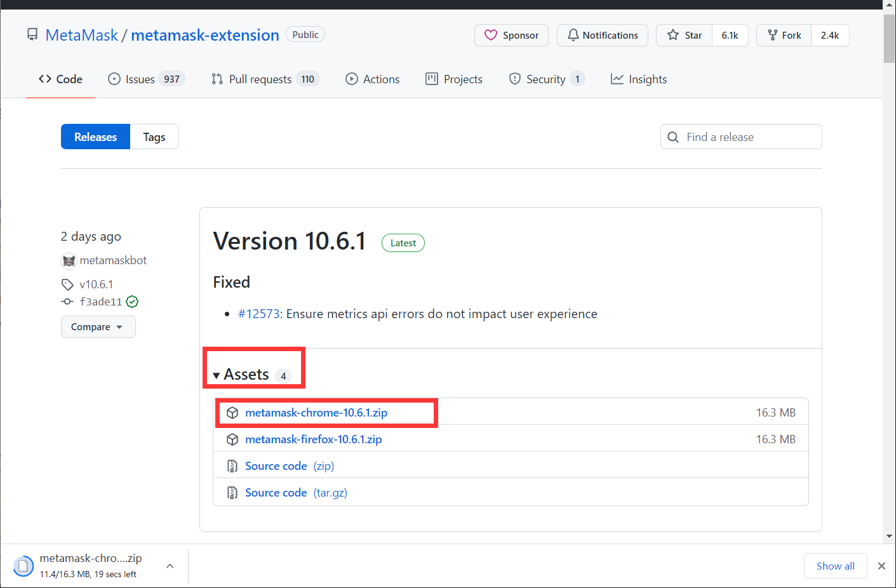Open the Version 10.6.1 release title

[x=290, y=241]
